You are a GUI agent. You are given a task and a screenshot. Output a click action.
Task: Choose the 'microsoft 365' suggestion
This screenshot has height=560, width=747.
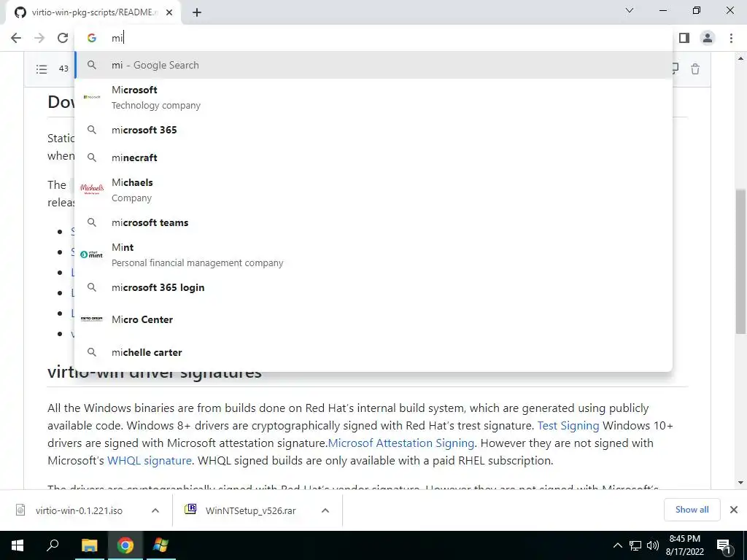point(374,130)
